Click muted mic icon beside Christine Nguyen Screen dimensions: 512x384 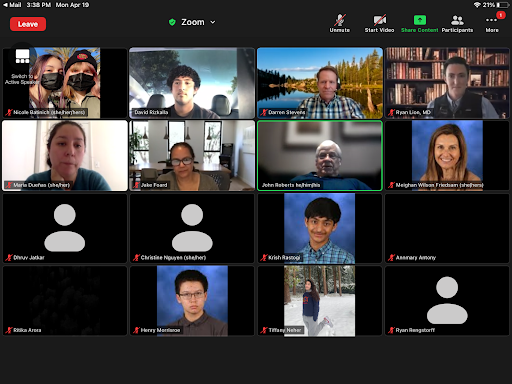136,258
